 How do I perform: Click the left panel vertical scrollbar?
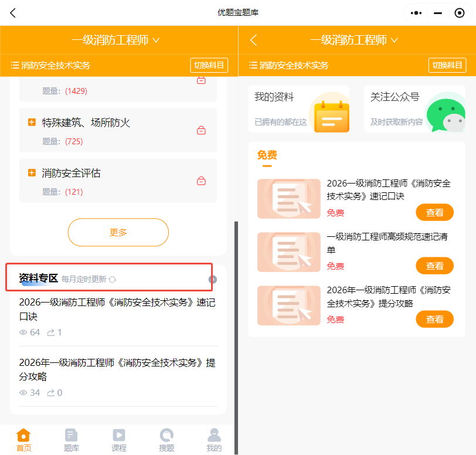click(x=236, y=338)
